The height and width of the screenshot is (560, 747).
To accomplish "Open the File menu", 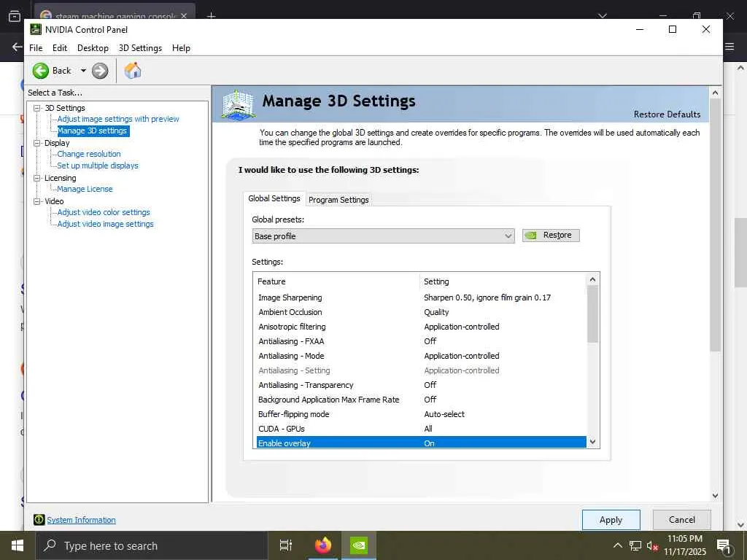I will (36, 48).
